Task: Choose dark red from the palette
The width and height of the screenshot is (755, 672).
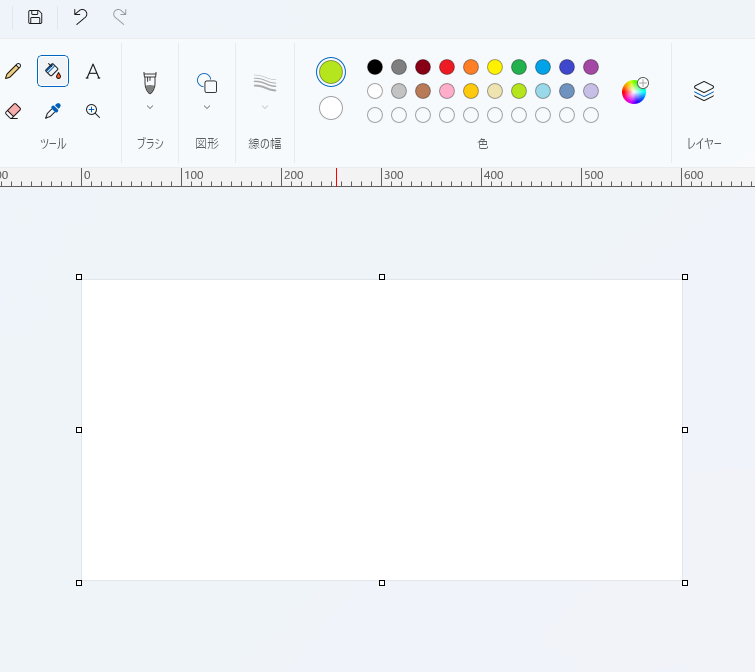Action: tap(423, 67)
